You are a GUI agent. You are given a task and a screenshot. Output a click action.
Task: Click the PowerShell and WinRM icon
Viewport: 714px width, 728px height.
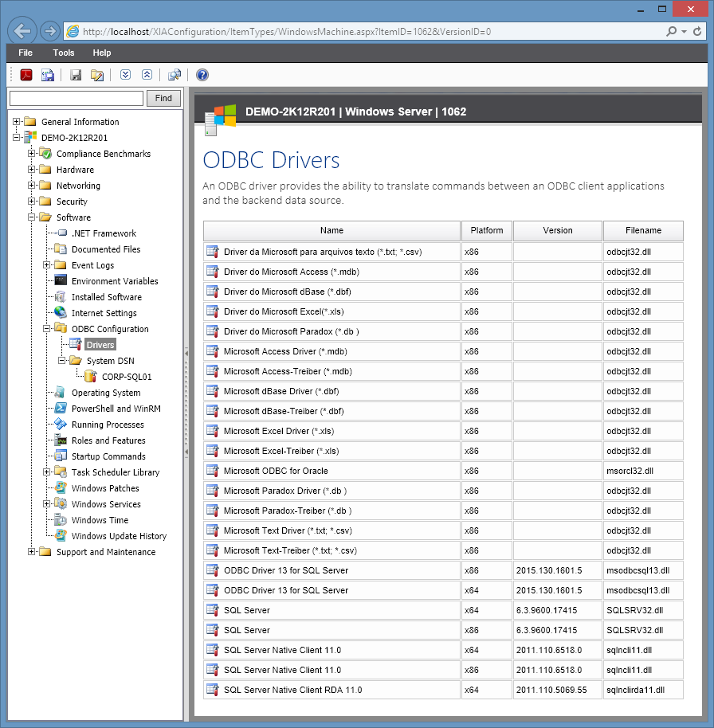61,408
